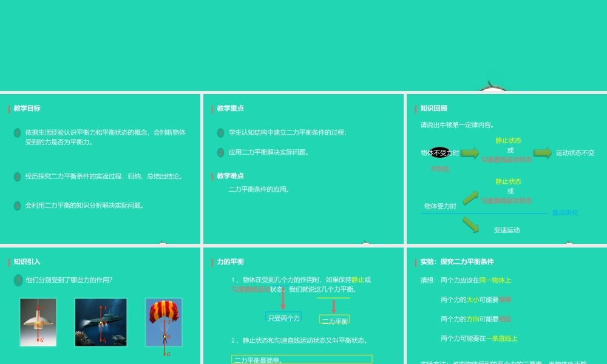Screen dimensions: 607x364
Task: Click the yellow-outlined 二力平衡 box
Action: coord(334,320)
